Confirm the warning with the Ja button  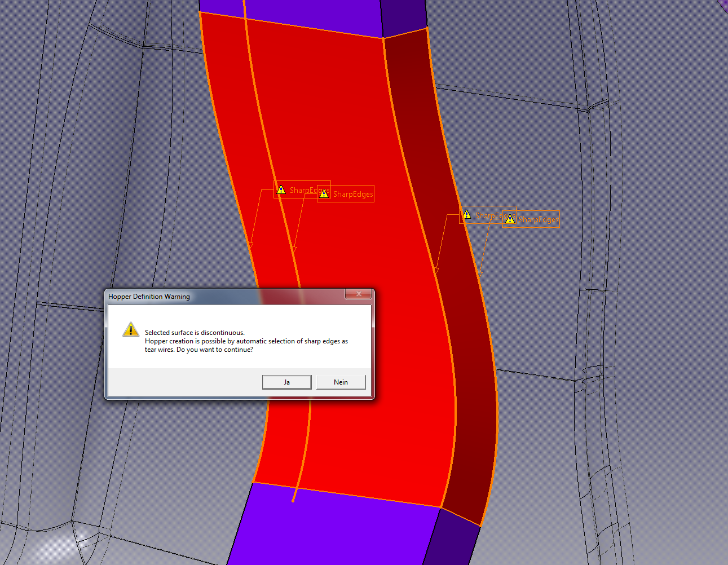pyautogui.click(x=286, y=382)
